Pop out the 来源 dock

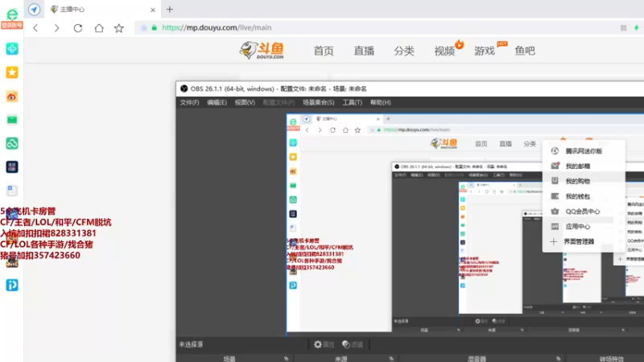[x=391, y=359]
